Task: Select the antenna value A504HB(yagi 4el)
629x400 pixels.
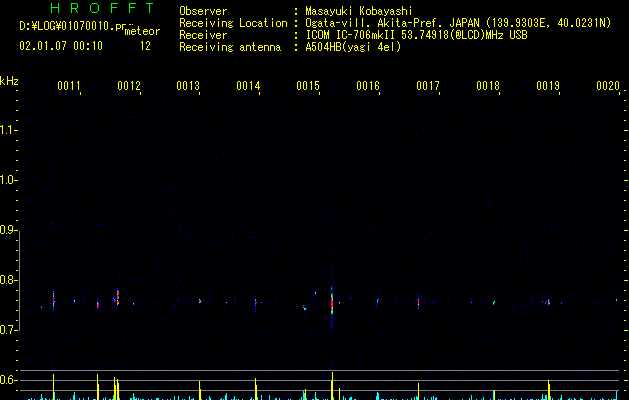Action: (x=353, y=47)
